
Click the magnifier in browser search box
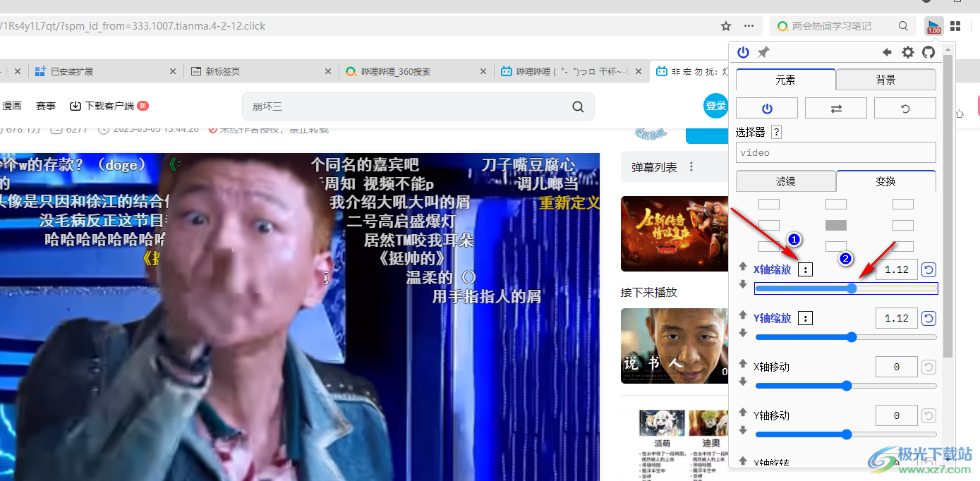(903, 26)
